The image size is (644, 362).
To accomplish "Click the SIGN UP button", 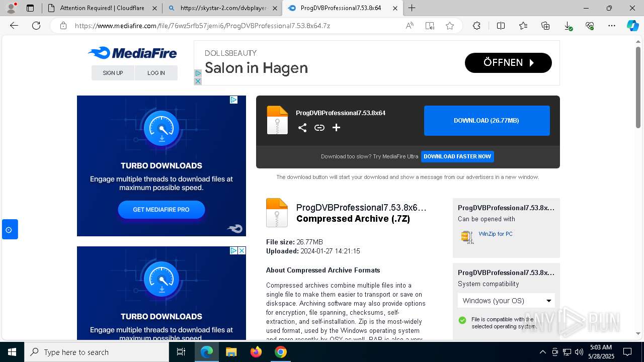I will (x=113, y=73).
